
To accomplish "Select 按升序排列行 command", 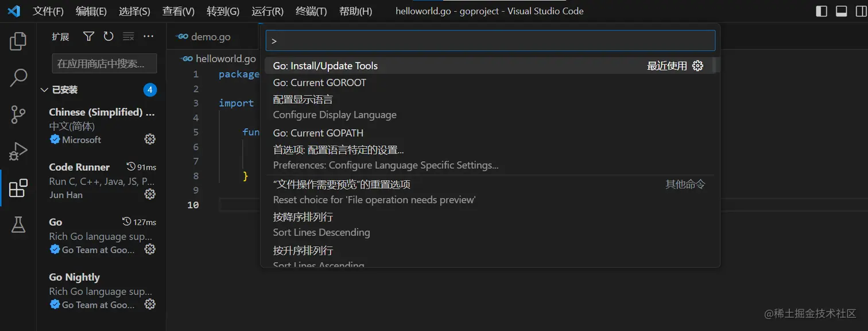I will pyautogui.click(x=489, y=255).
